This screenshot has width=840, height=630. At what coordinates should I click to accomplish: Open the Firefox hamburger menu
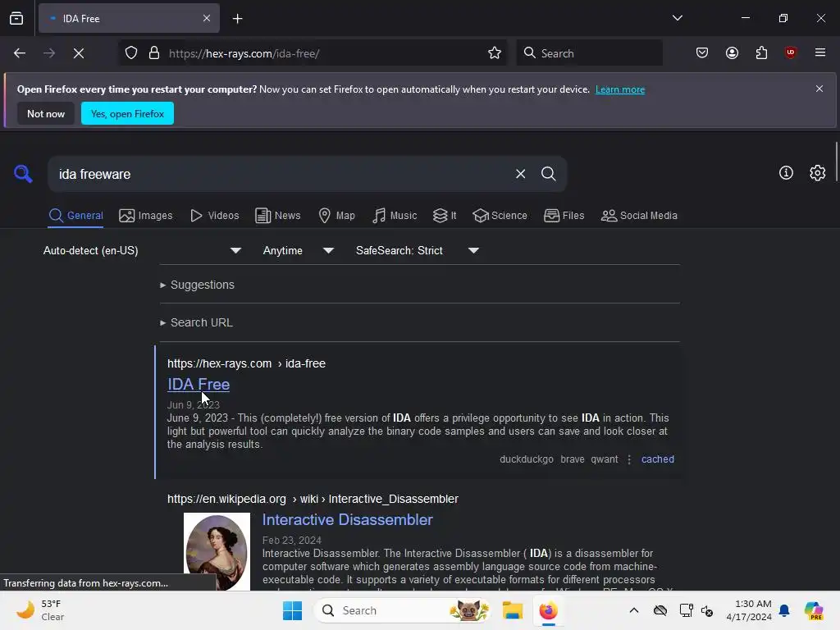coord(820,52)
